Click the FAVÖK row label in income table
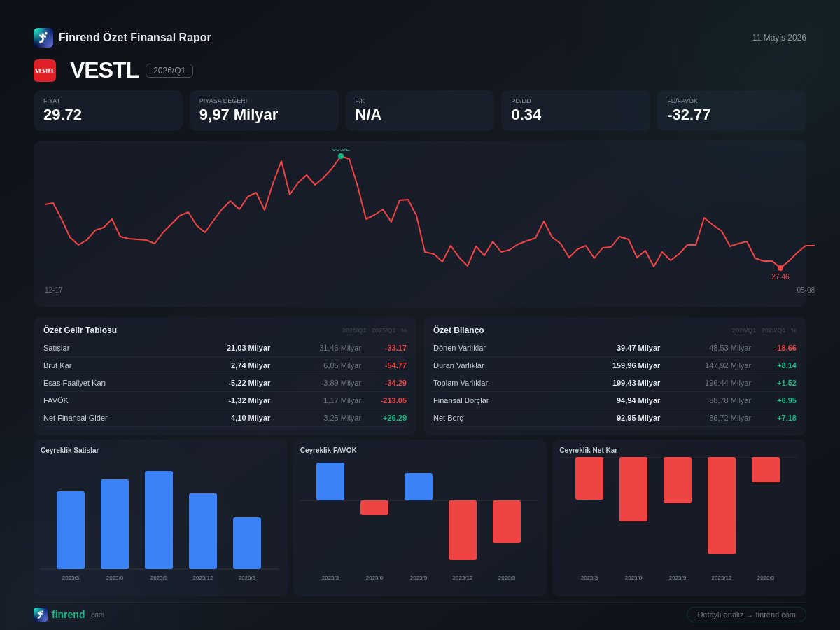The image size is (840, 630). click(x=56, y=400)
